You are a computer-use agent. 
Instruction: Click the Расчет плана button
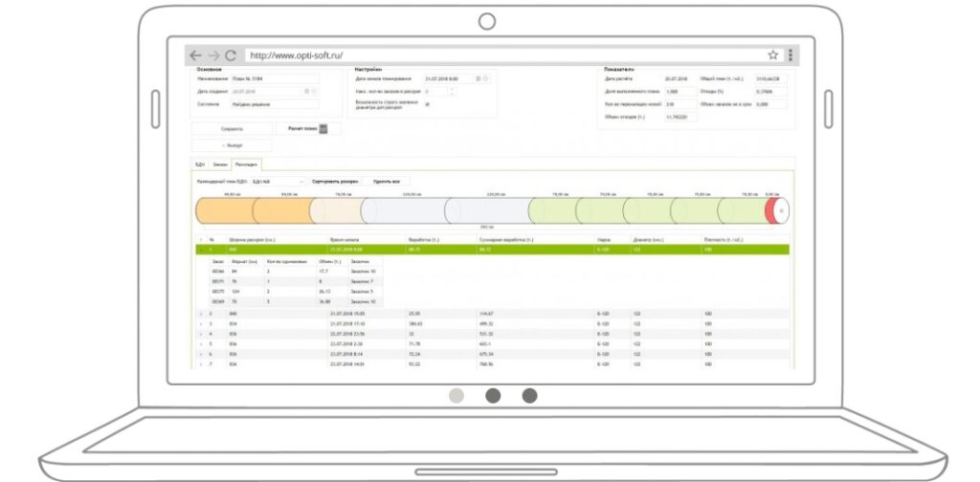(302, 128)
